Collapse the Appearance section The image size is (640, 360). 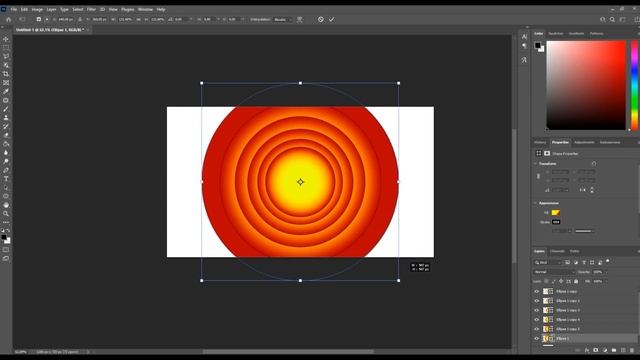pyautogui.click(x=536, y=203)
